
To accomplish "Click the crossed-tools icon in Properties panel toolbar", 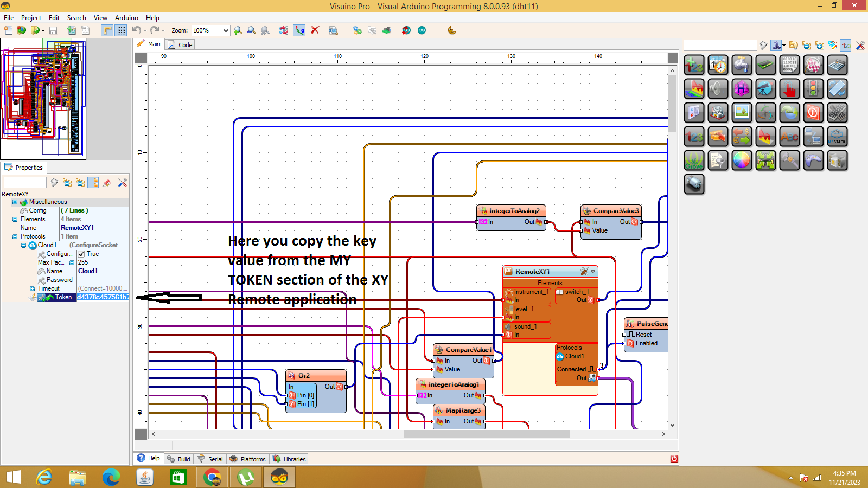I will coord(122,183).
